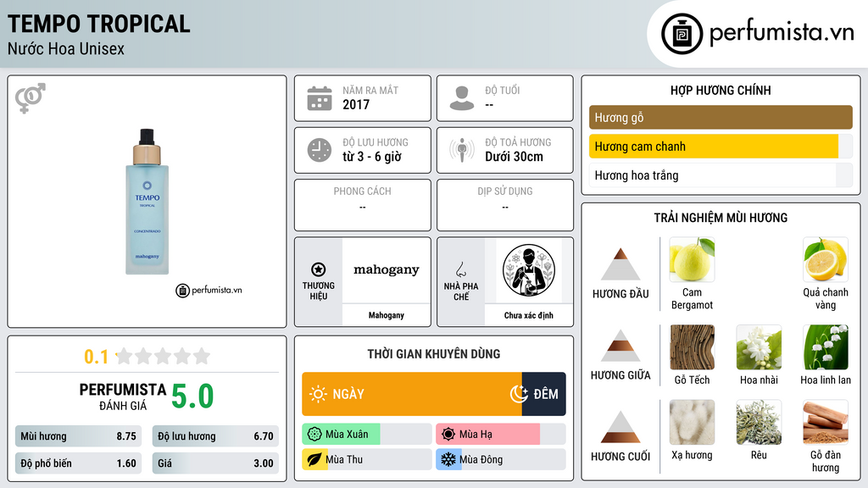Image resolution: width=868 pixels, height=488 pixels.
Task: Click the Hợp hương chính panel heading
Action: (x=721, y=90)
